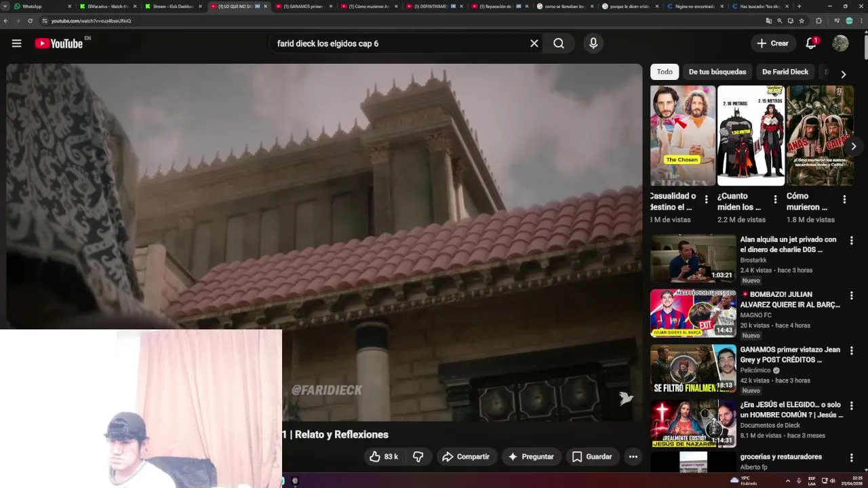Switch to the Stream - Kick Dashboard tab
This screenshot has width=868, height=488.
point(173,6)
